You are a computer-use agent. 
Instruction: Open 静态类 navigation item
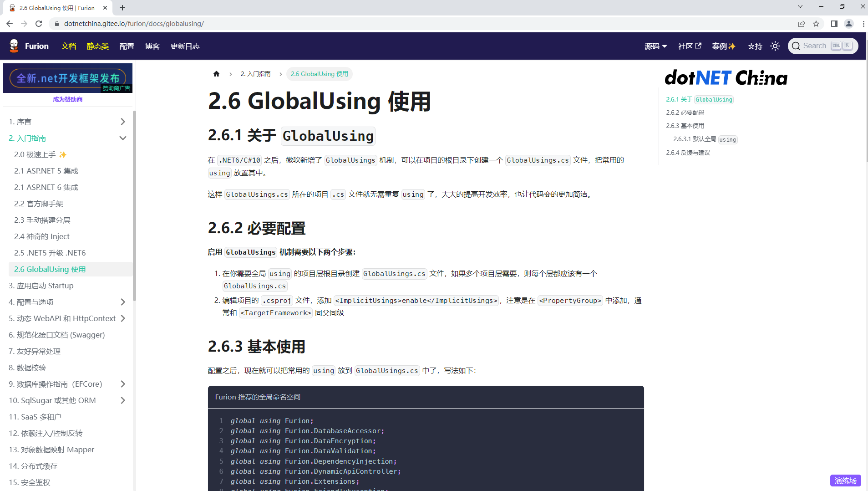pyautogui.click(x=98, y=46)
